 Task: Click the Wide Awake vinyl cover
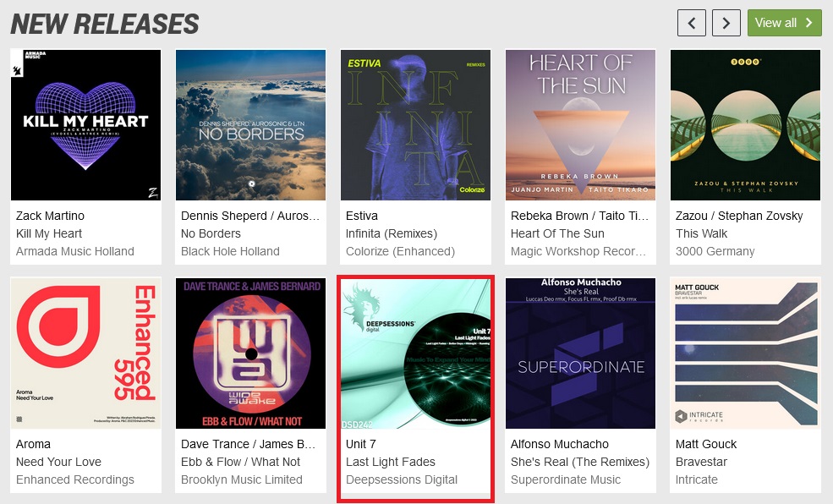tap(251, 353)
